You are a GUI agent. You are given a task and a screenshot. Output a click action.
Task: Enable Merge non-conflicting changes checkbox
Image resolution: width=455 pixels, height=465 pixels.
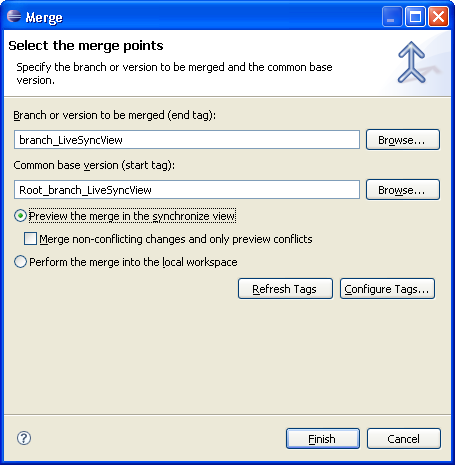[30, 239]
